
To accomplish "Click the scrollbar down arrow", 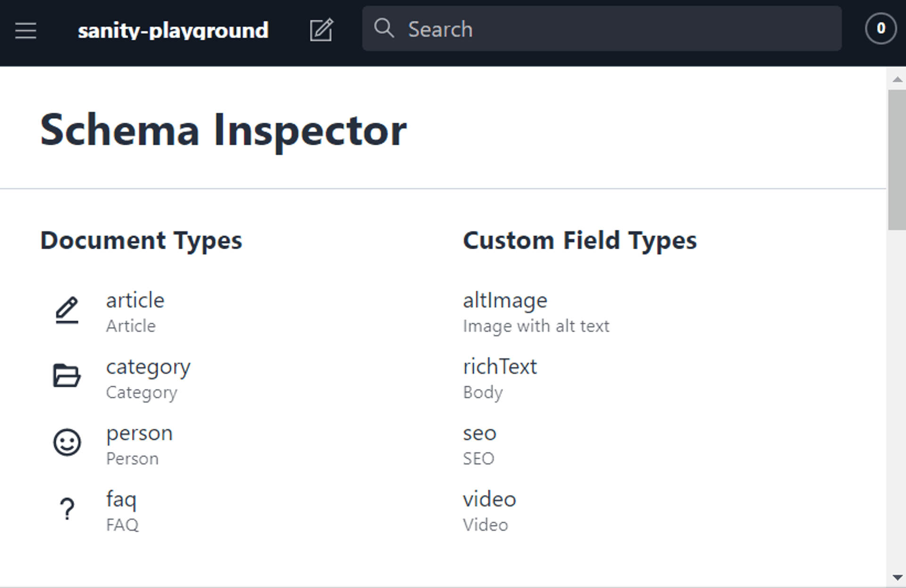I will tap(897, 577).
